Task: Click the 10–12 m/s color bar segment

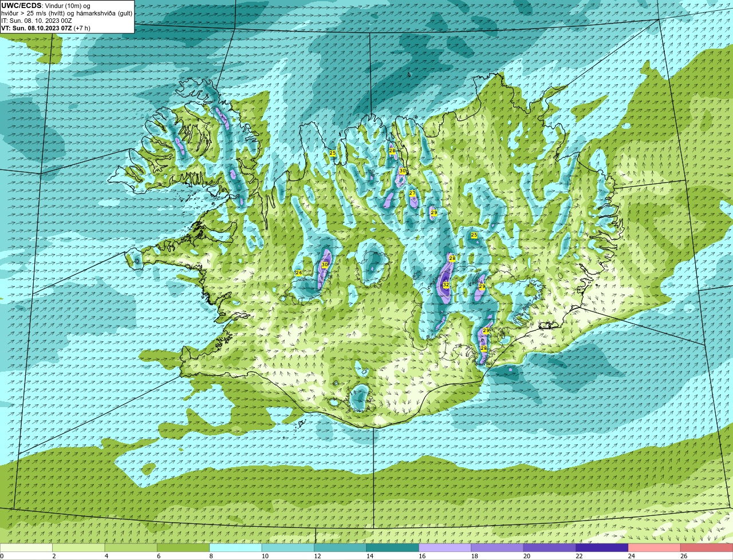Action: (x=288, y=547)
